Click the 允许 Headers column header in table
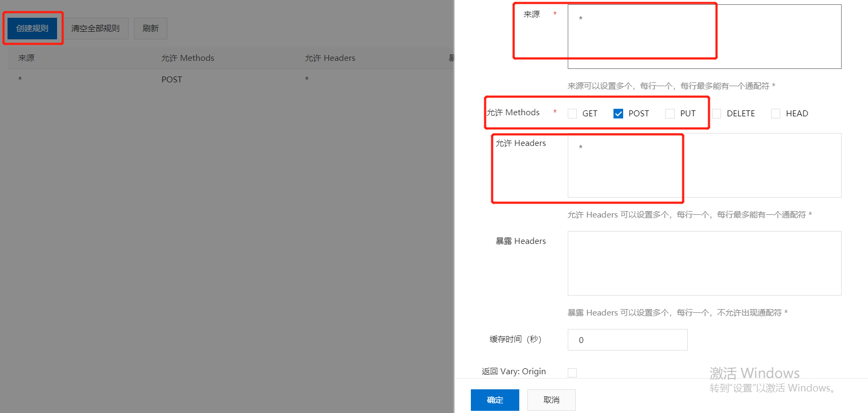Screen dimensions: 868x413 330,58
